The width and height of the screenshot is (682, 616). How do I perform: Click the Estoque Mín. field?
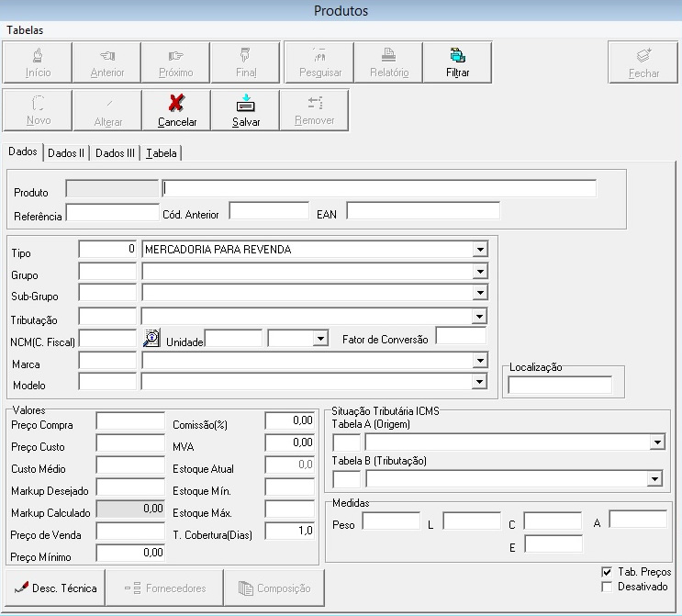point(289,487)
